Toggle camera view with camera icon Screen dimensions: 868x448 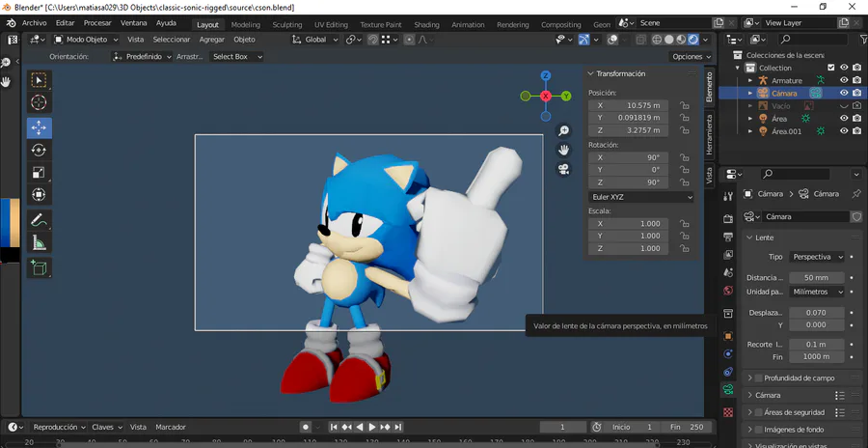563,170
